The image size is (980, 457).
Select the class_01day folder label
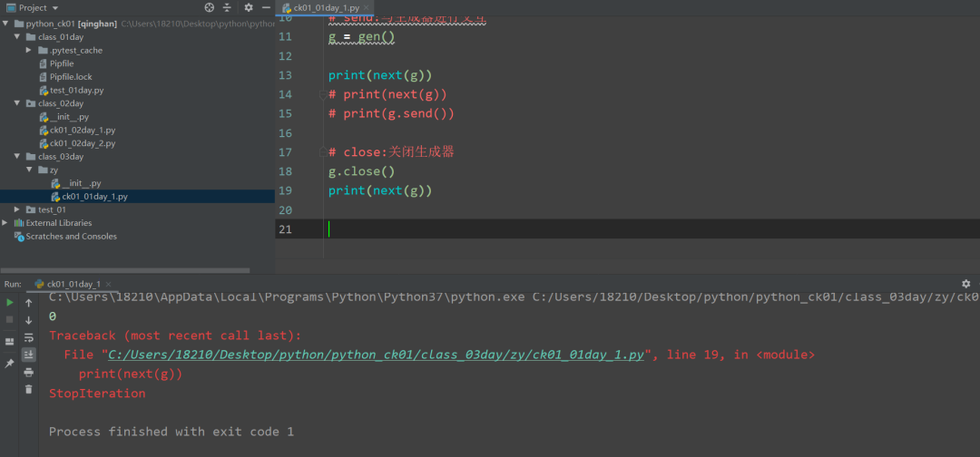[x=61, y=37]
